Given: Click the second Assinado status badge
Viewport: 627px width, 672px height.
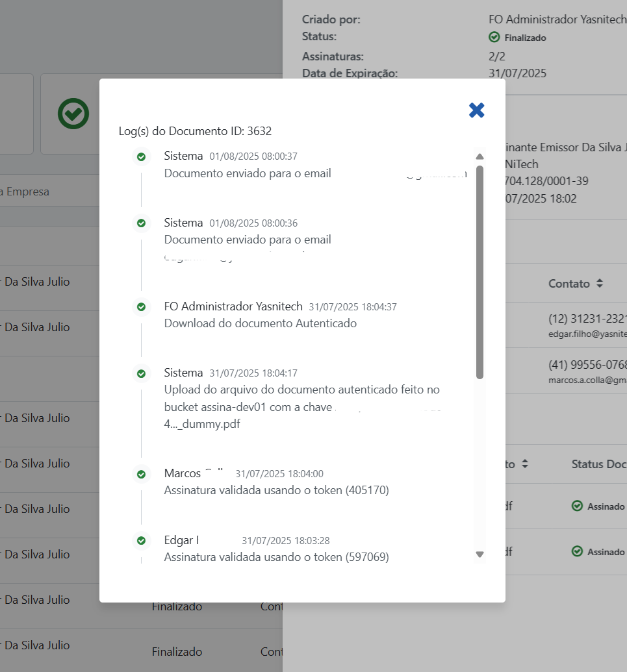Looking at the screenshot, I should point(598,551).
